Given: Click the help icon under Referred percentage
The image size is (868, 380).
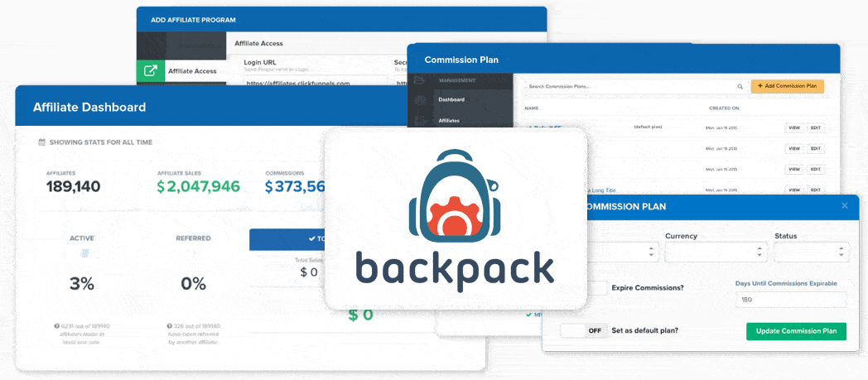Looking at the screenshot, I should (171, 326).
